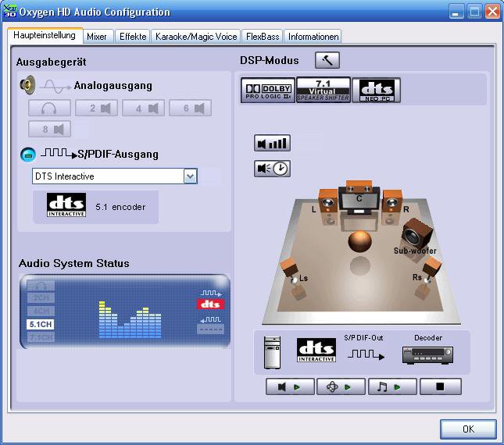
Task: Select 2 speakers analog output
Action: pyautogui.click(x=96, y=108)
